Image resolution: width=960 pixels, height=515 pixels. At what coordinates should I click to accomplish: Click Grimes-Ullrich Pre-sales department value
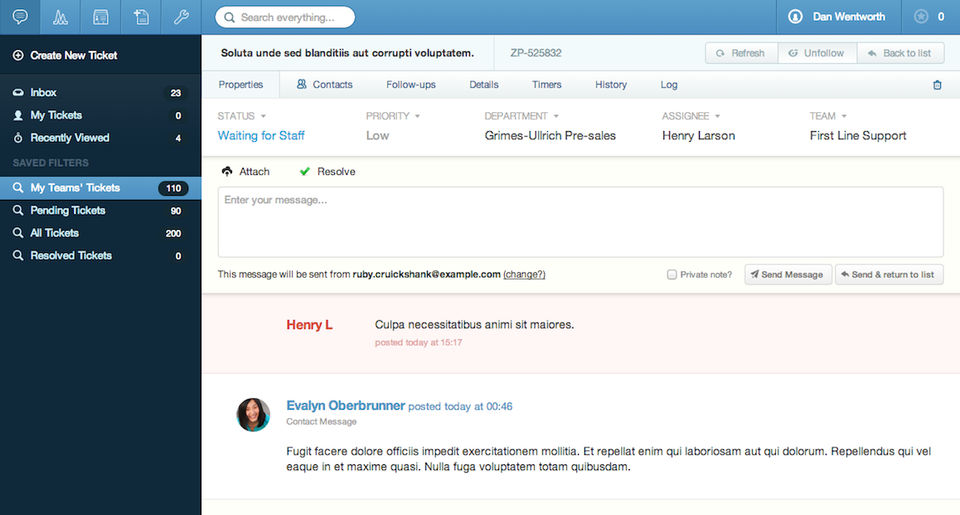pyautogui.click(x=550, y=135)
